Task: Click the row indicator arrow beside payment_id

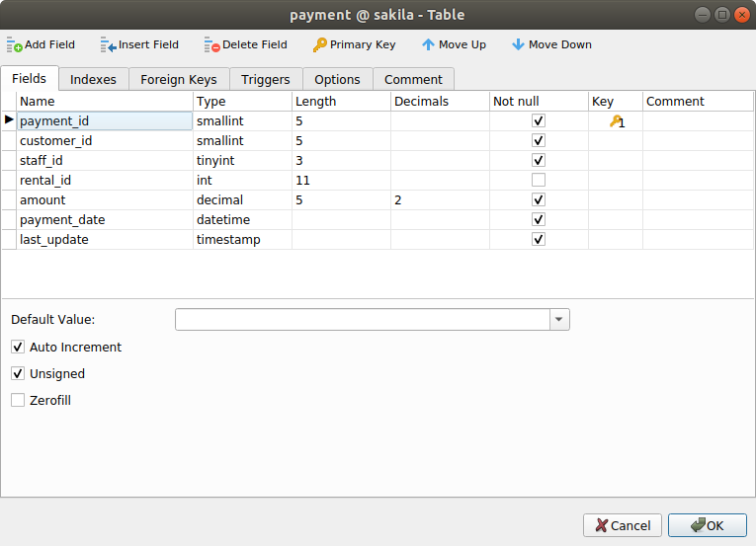Action: (x=9, y=120)
